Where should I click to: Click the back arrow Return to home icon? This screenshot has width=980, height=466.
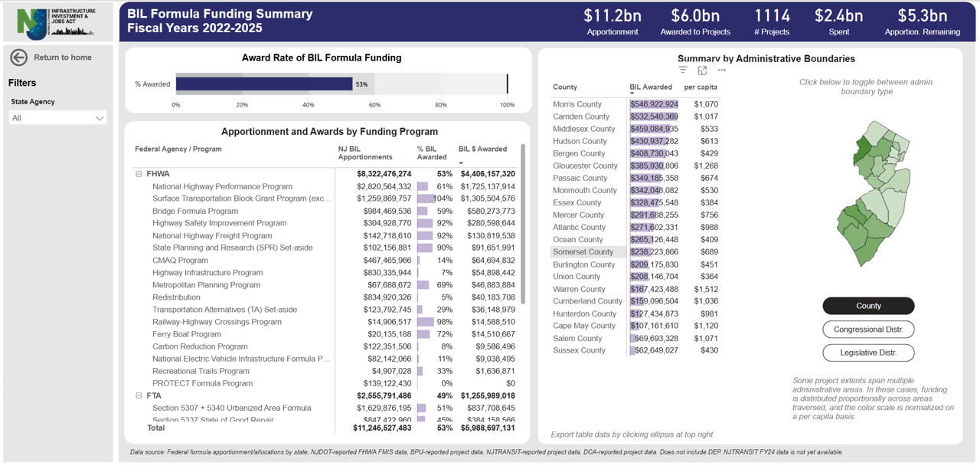(19, 57)
